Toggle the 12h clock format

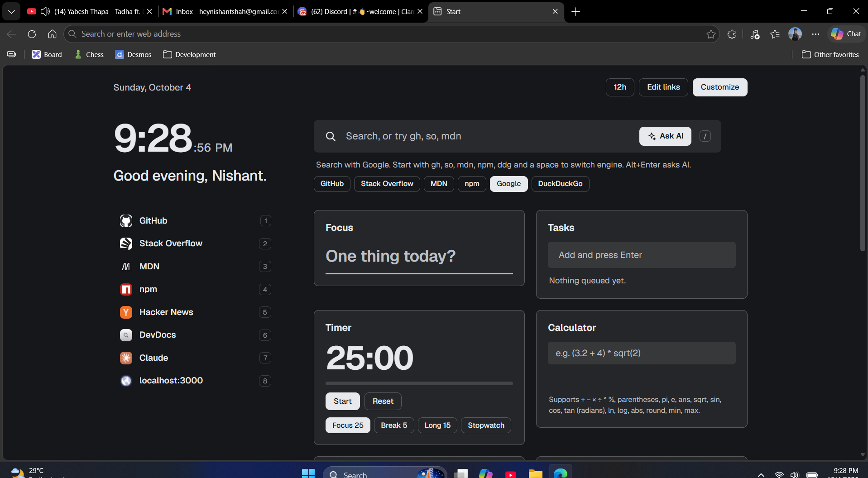(x=620, y=87)
